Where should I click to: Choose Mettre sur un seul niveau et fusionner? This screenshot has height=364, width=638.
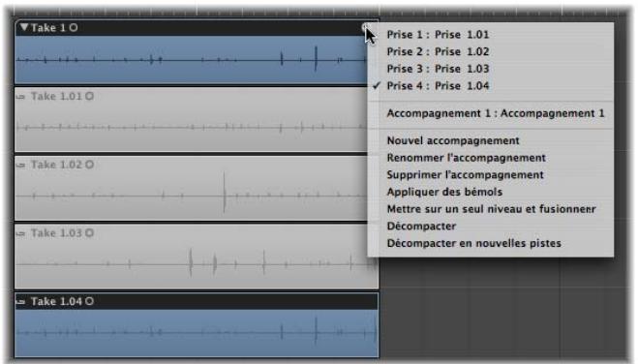pyautogui.click(x=491, y=209)
